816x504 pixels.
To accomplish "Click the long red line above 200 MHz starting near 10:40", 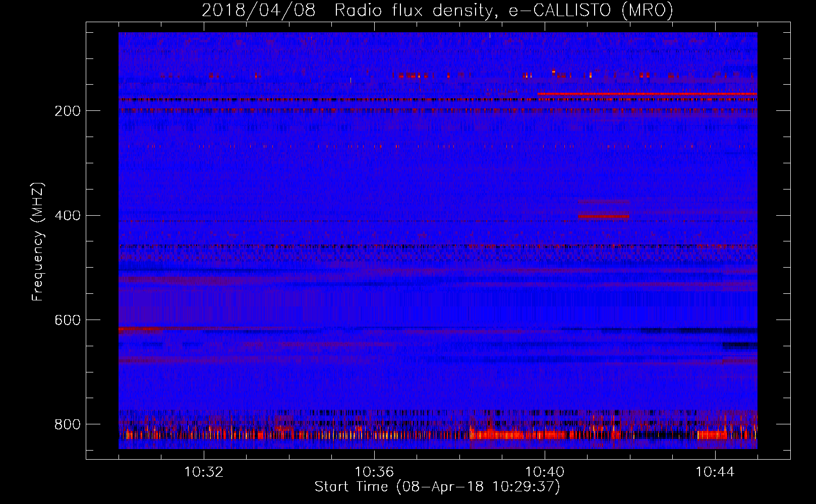I will pyautogui.click(x=647, y=94).
